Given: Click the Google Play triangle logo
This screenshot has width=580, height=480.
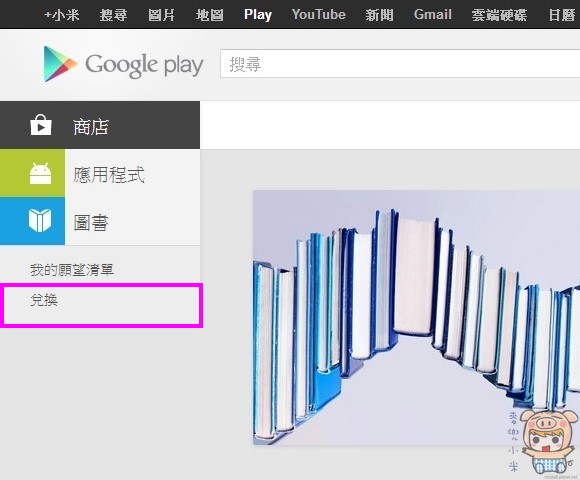Looking at the screenshot, I should [x=60, y=64].
